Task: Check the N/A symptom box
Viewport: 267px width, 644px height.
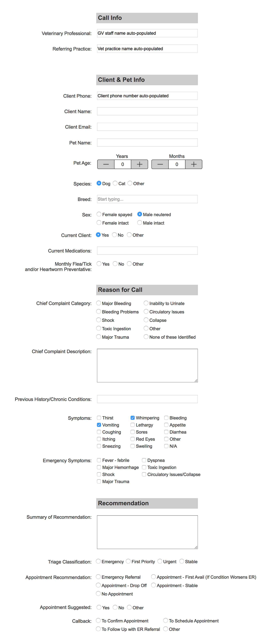Action: (166, 446)
